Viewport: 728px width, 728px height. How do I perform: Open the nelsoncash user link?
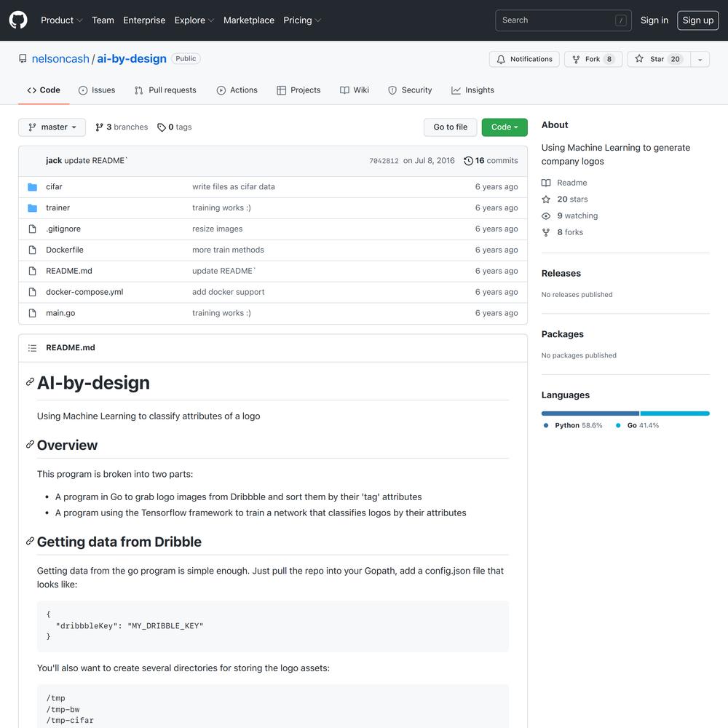60,58
